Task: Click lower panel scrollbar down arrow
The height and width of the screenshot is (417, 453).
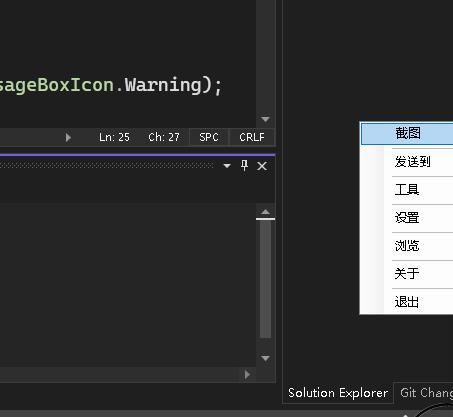Action: click(265, 358)
